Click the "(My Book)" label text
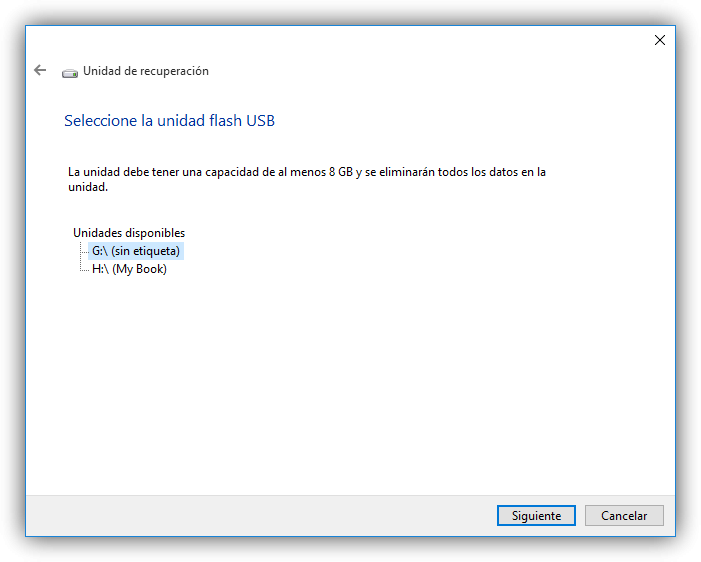This screenshot has height=562, width=701. tap(139, 269)
